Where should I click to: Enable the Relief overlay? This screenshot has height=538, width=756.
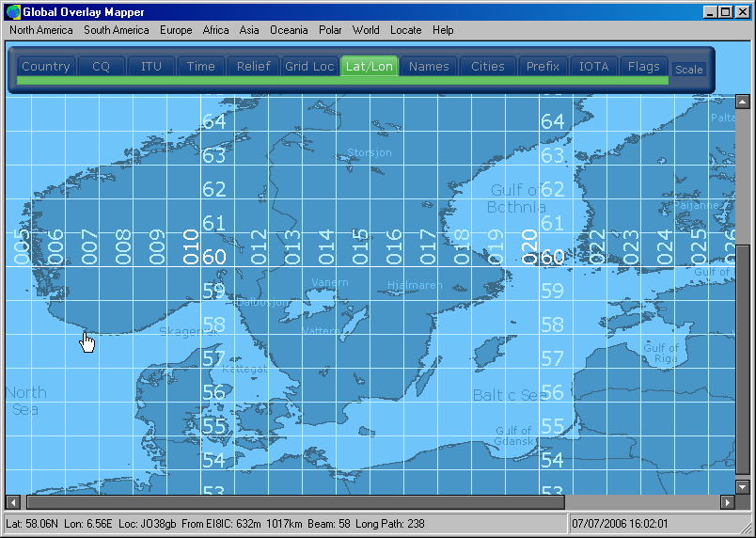coord(253,67)
